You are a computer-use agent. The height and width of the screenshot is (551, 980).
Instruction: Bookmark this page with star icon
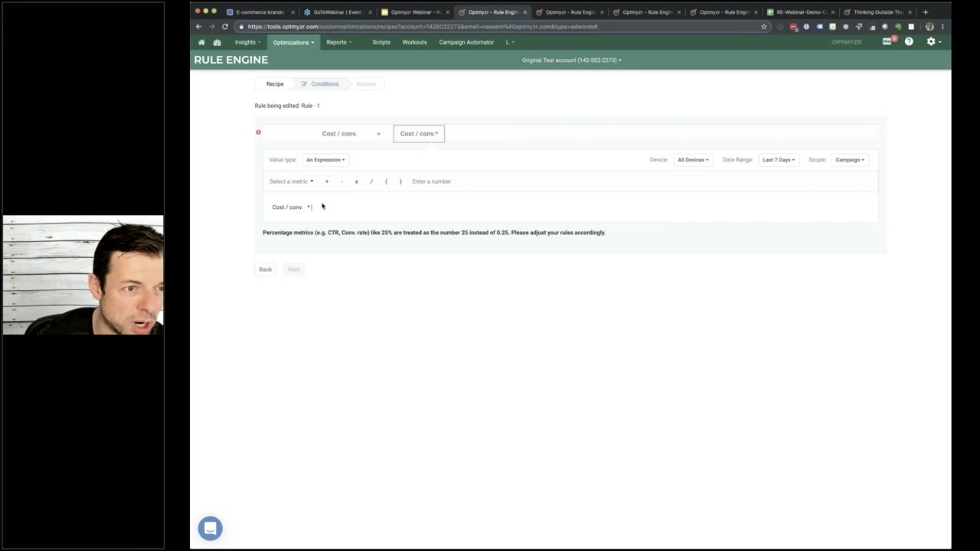point(763,27)
